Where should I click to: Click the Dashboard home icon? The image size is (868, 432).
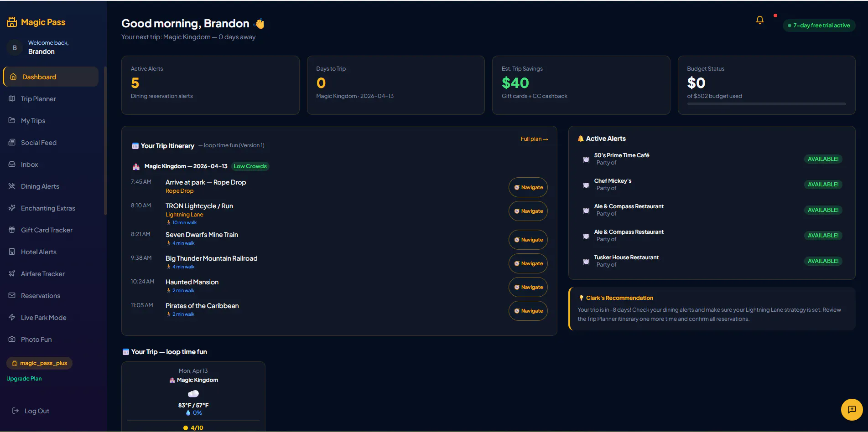13,77
